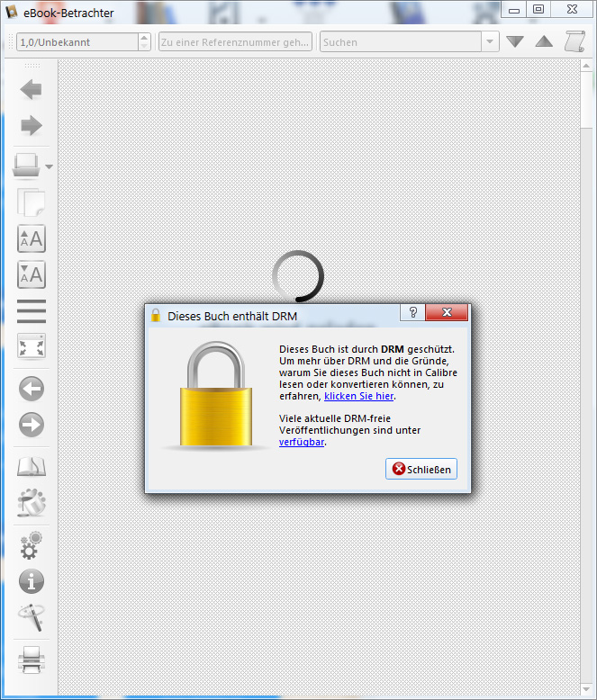Image resolution: width=597 pixels, height=700 pixels.
Task: Go to next page round arrow
Action: pyautogui.click(x=32, y=424)
